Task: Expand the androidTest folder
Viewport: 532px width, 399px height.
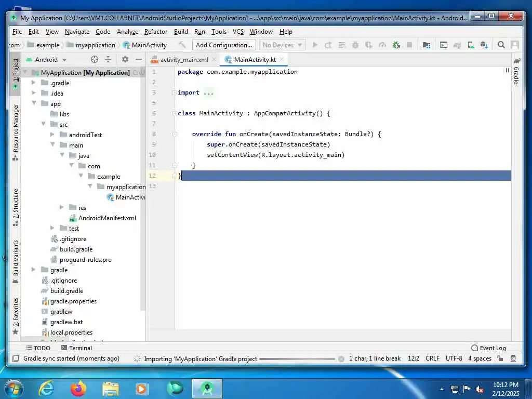Action: [52, 135]
